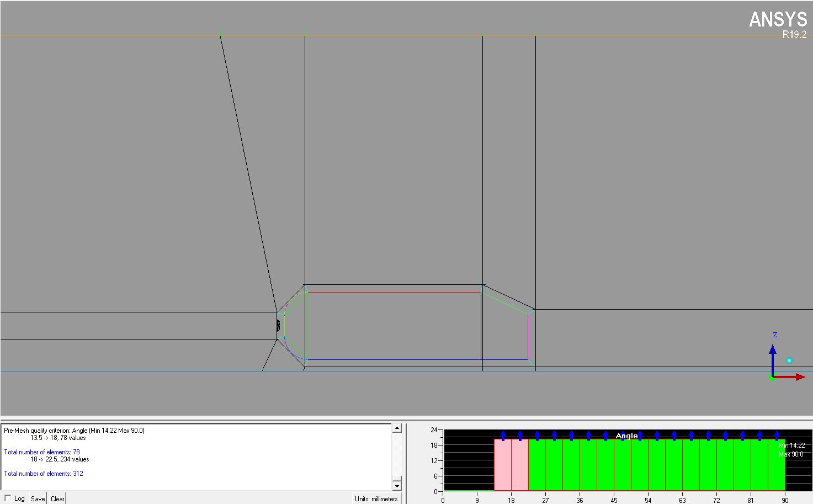Click the Units: millimeters label
Image resolution: width=813 pixels, height=504 pixels.
pos(376,498)
